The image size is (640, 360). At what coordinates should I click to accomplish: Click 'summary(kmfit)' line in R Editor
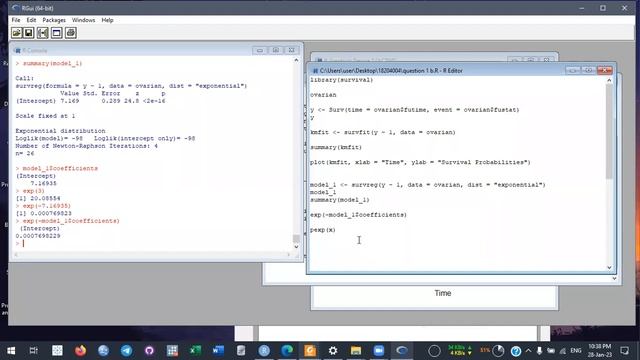pos(336,147)
